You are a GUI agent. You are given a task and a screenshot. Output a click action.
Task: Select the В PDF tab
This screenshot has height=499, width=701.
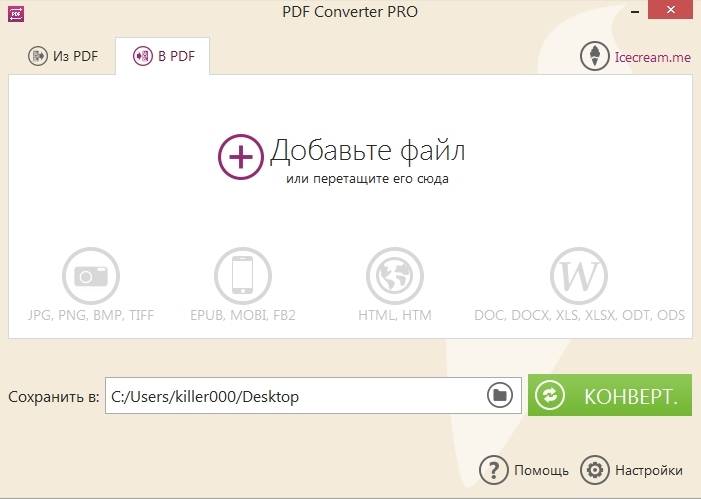point(163,56)
